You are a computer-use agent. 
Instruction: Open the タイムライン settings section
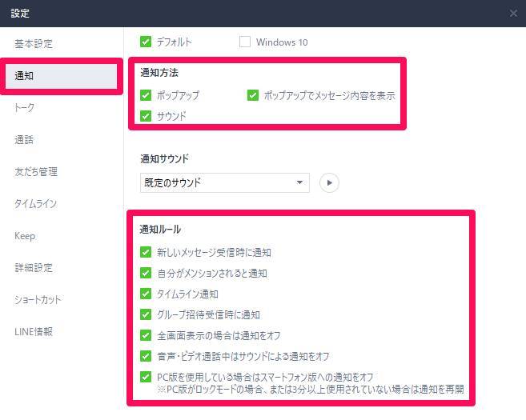[35, 203]
